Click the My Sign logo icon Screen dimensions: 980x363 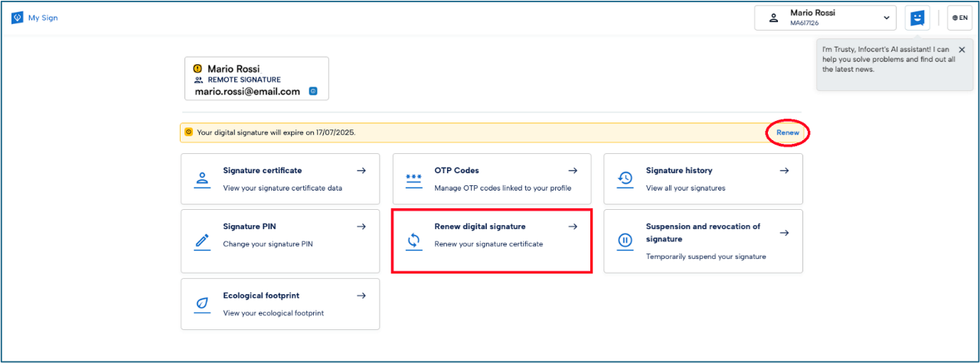point(17,18)
